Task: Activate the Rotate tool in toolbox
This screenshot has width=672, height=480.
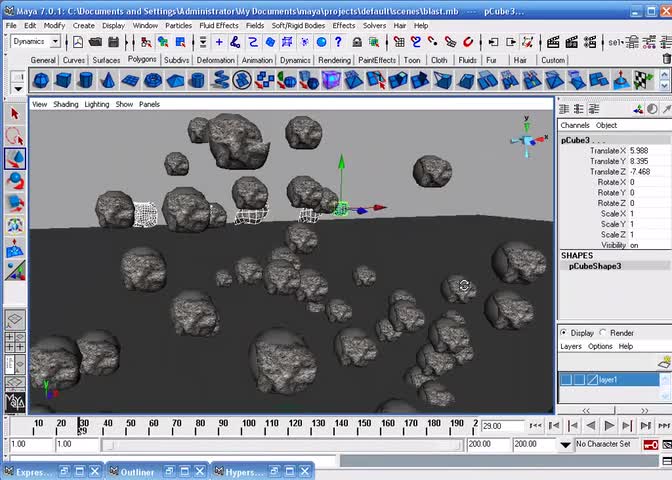Action: click(15, 180)
